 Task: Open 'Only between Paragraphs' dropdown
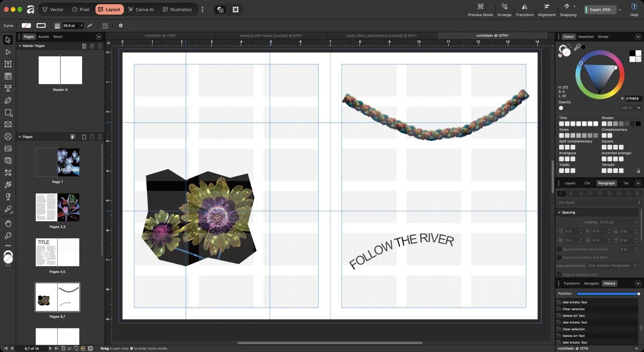612,266
